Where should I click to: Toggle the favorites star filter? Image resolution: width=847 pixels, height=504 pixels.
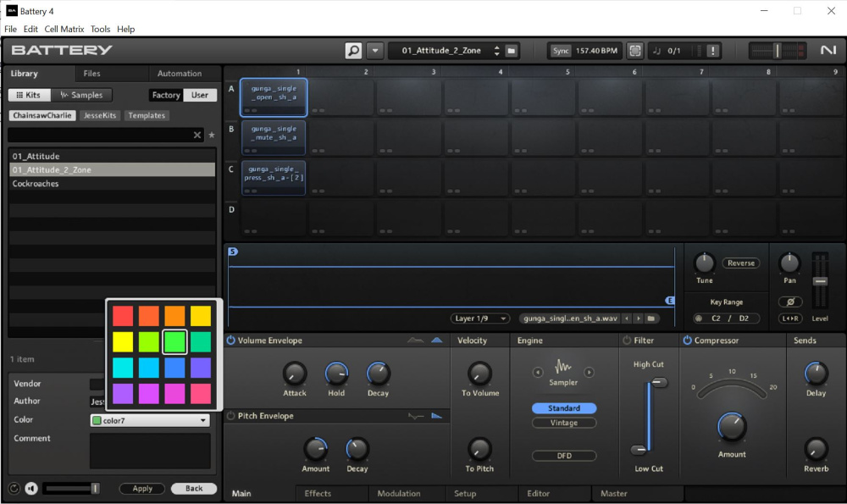point(212,135)
